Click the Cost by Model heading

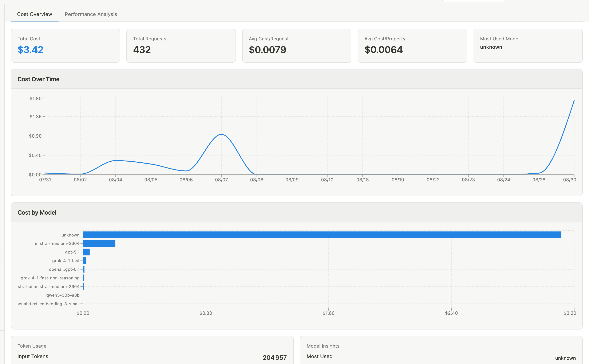37,213
